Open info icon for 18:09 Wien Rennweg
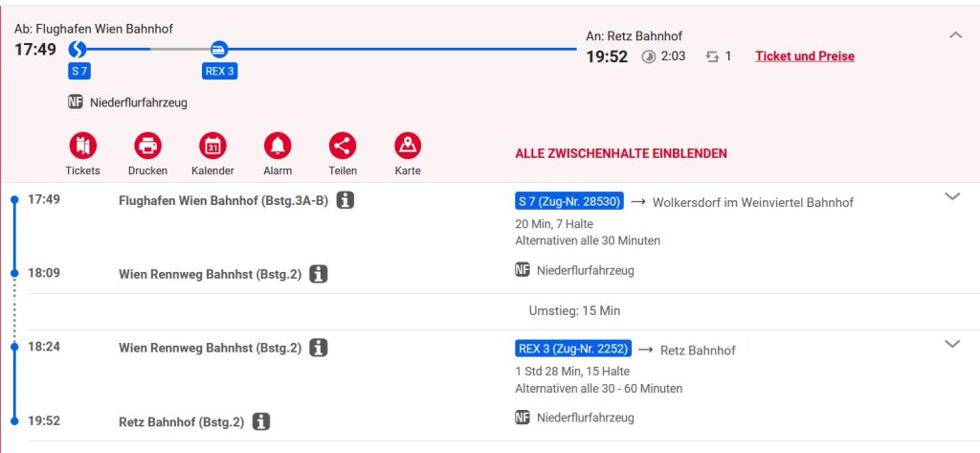 point(319,274)
